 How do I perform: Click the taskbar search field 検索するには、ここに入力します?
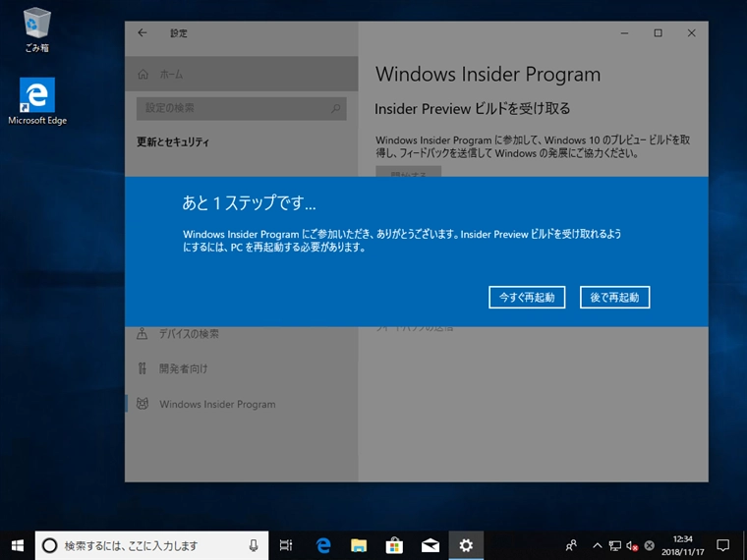[x=151, y=545]
